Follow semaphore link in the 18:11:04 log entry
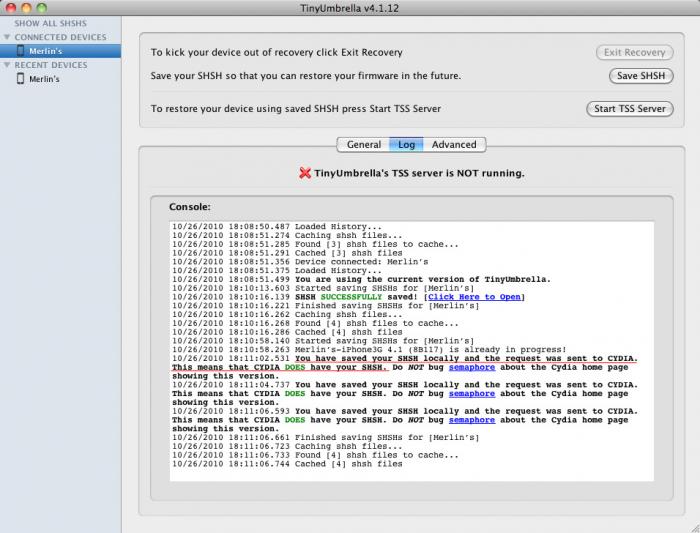 (472, 394)
